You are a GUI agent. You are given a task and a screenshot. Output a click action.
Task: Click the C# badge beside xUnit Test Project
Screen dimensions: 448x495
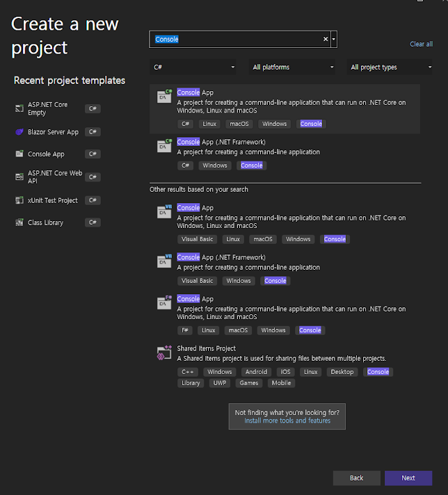93,200
